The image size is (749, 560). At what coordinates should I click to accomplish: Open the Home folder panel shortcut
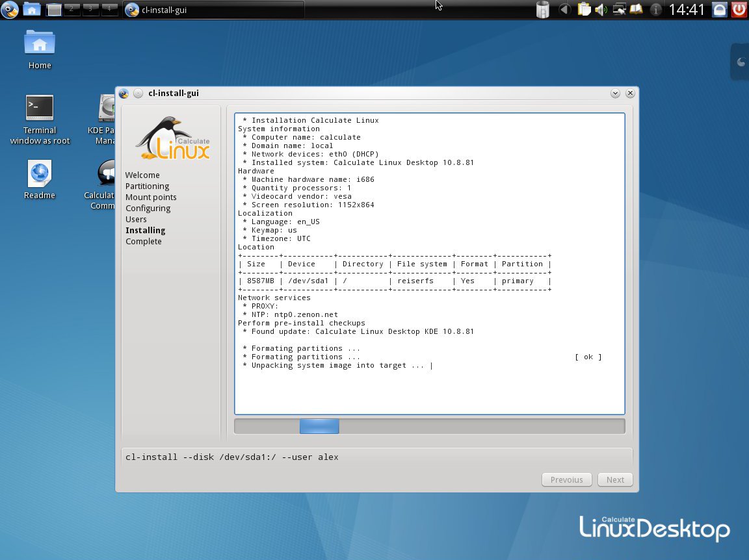[x=31, y=10]
